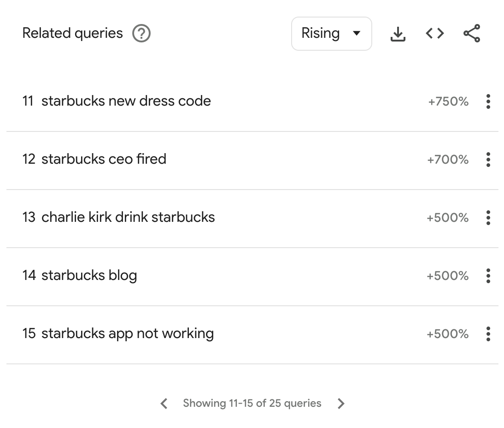Image resolution: width=504 pixels, height=428 pixels.
Task: Click the +750% rising value
Action: [x=448, y=101]
